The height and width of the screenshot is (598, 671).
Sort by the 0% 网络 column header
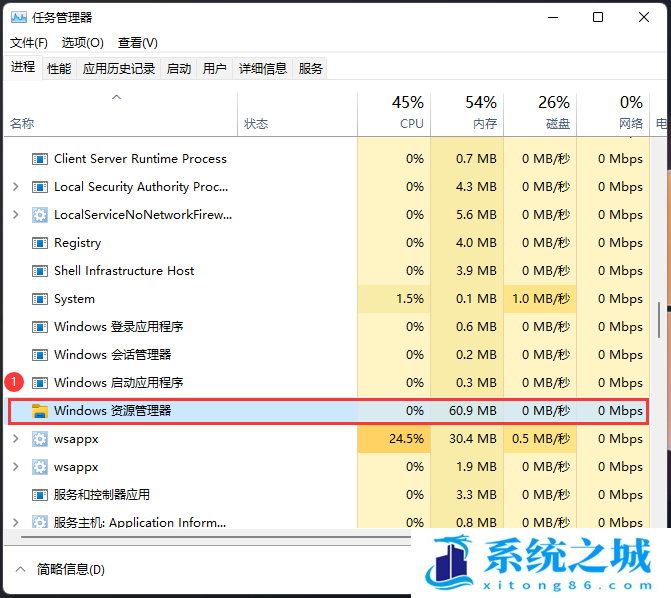tap(613, 115)
